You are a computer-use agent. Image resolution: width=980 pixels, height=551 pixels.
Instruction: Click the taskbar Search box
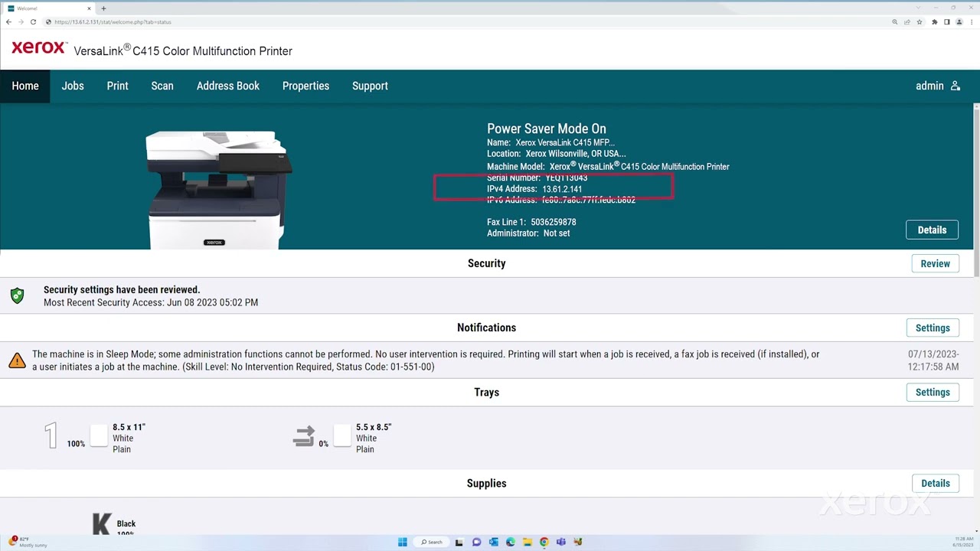431,542
